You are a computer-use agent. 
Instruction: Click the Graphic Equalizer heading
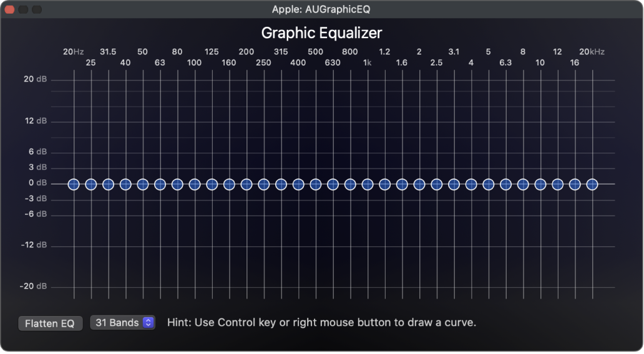(x=321, y=32)
